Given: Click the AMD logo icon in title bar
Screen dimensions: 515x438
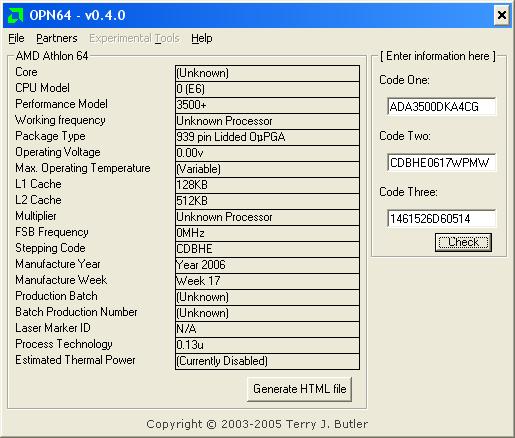Looking at the screenshot, I should click(15, 15).
